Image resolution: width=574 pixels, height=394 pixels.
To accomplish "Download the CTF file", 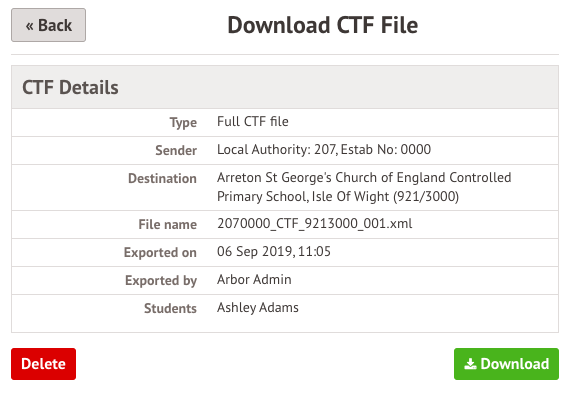I will tap(506, 364).
